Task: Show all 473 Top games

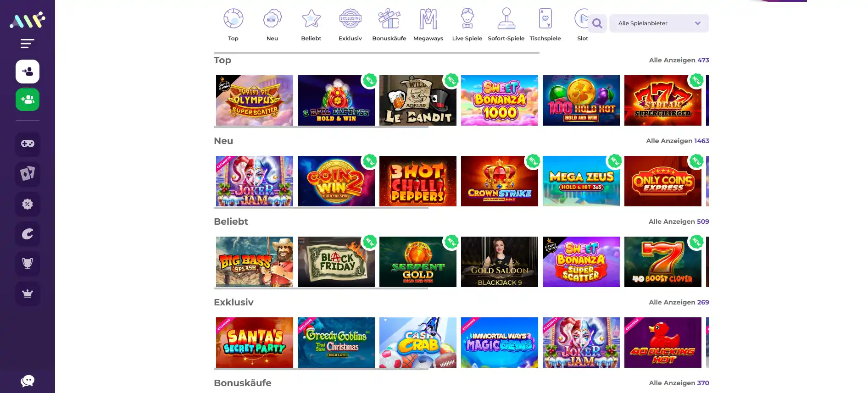Action: pyautogui.click(x=679, y=60)
